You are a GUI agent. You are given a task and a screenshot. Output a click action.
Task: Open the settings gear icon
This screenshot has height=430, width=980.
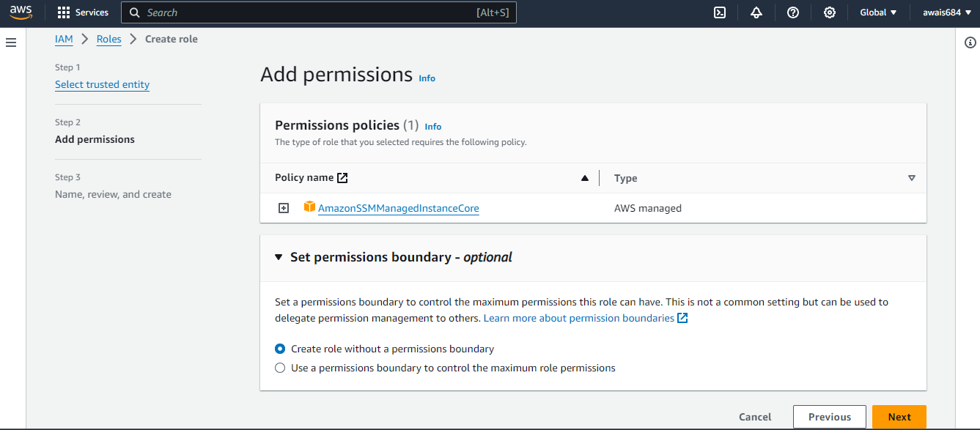pyautogui.click(x=830, y=12)
